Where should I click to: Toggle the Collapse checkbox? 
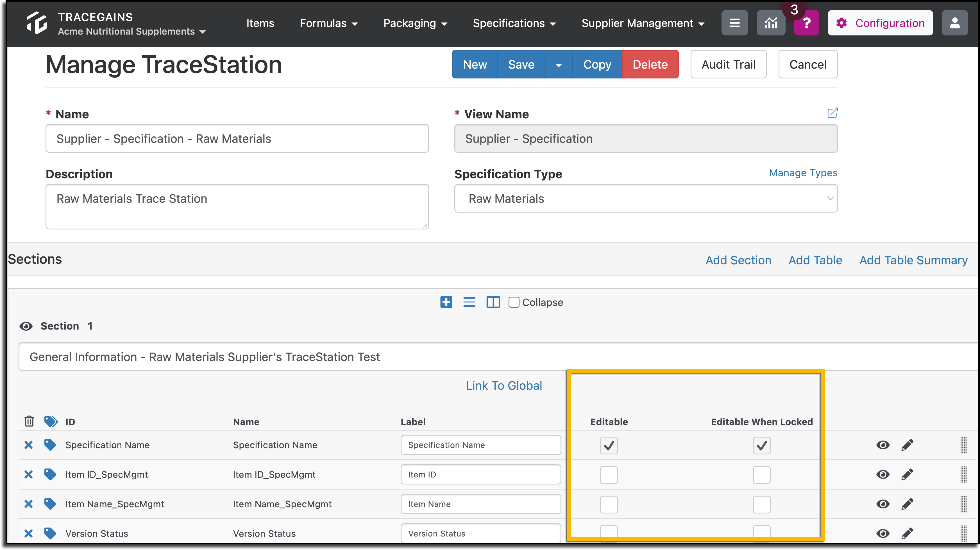[x=514, y=302]
